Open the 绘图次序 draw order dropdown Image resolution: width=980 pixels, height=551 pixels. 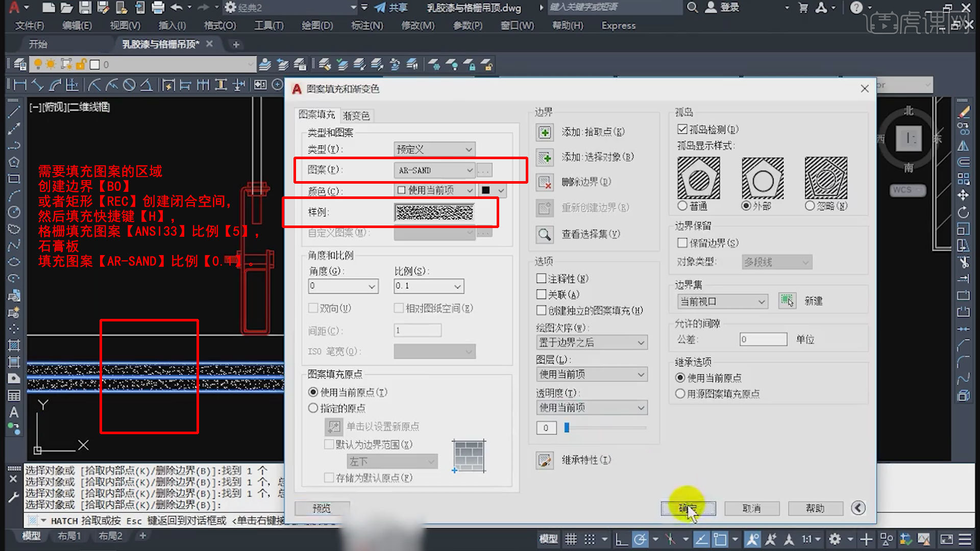click(x=591, y=342)
